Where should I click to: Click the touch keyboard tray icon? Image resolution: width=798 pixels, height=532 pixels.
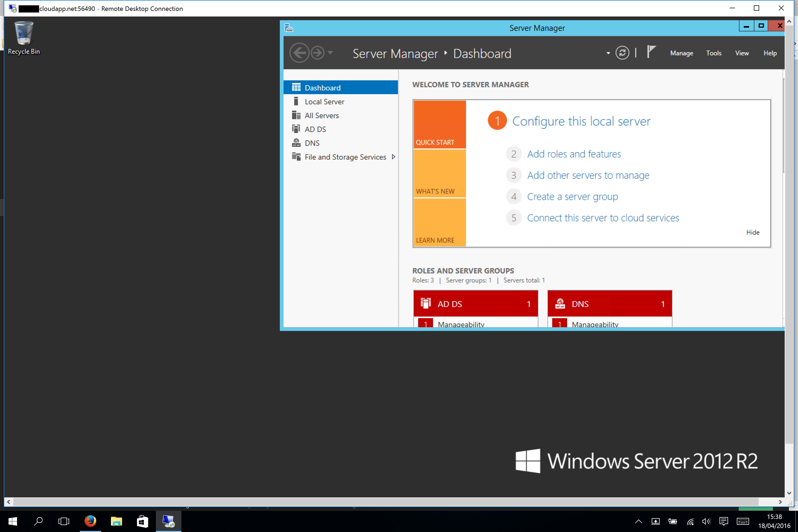tap(743, 521)
